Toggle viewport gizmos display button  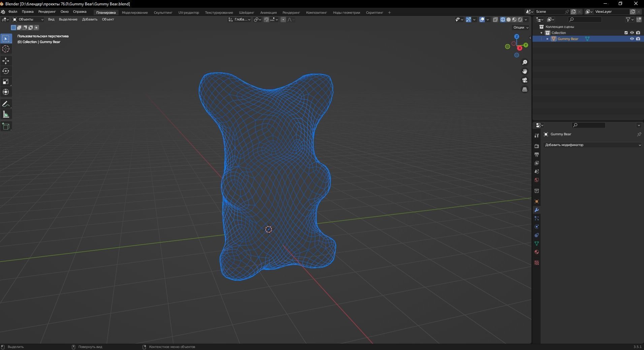(x=469, y=20)
